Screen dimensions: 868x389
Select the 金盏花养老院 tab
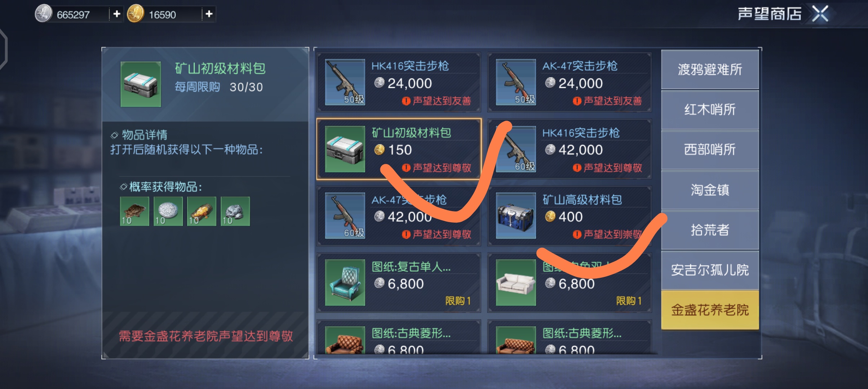[x=710, y=310]
